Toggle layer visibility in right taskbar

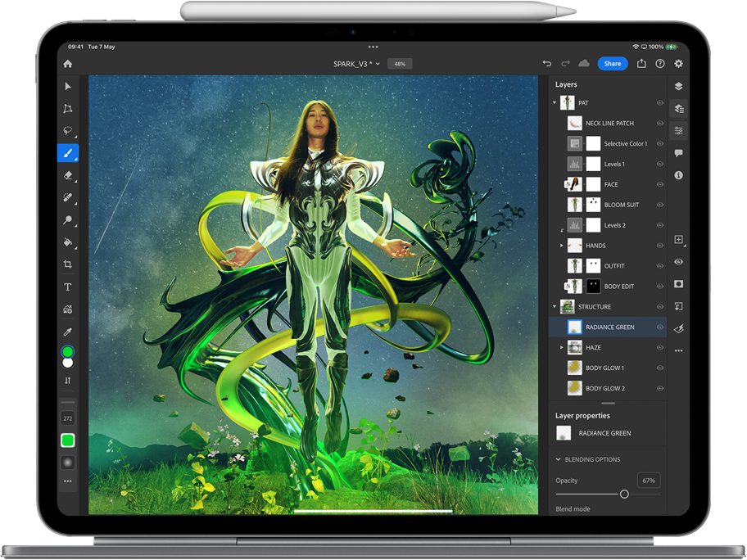tap(679, 262)
